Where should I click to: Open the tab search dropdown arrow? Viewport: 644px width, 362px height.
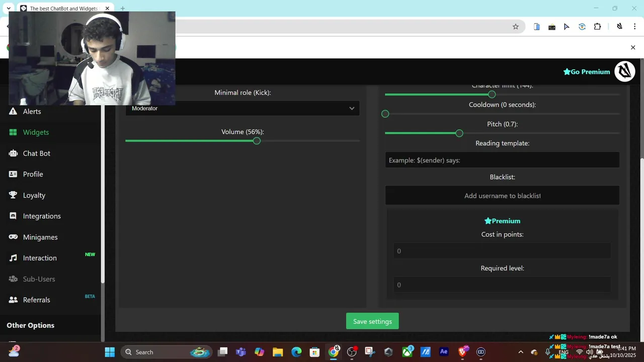coord(9,9)
